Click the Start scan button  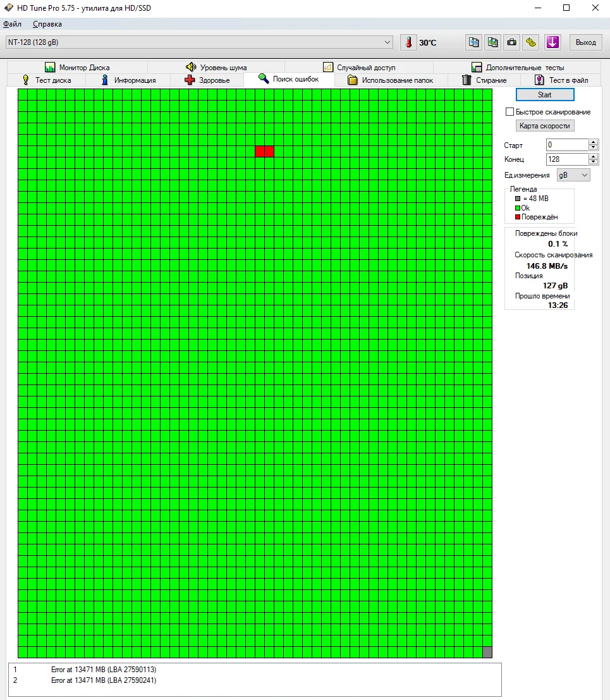(x=545, y=95)
